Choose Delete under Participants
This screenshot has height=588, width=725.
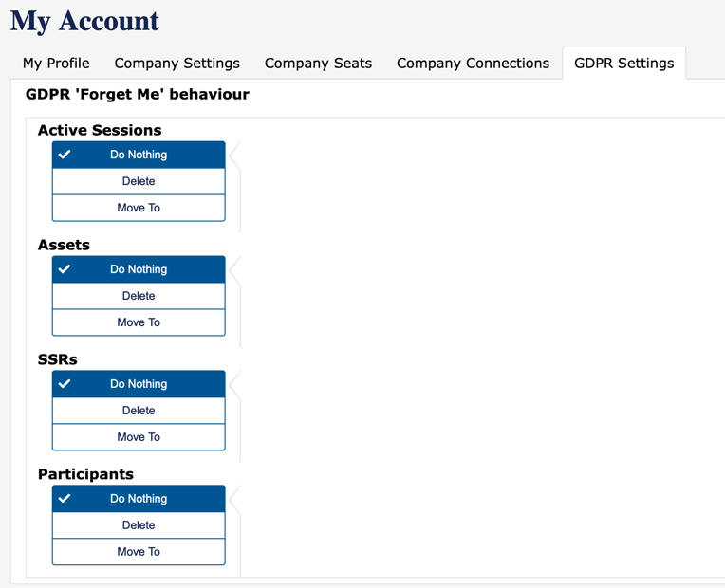(139, 525)
